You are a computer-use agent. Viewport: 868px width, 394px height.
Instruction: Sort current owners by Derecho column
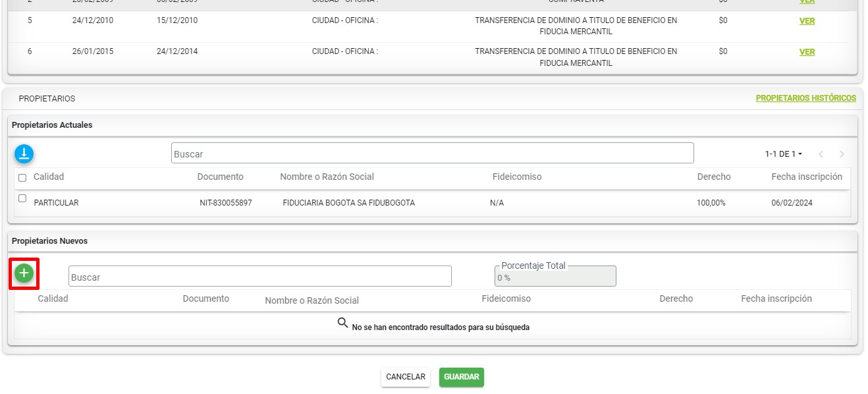click(x=713, y=177)
